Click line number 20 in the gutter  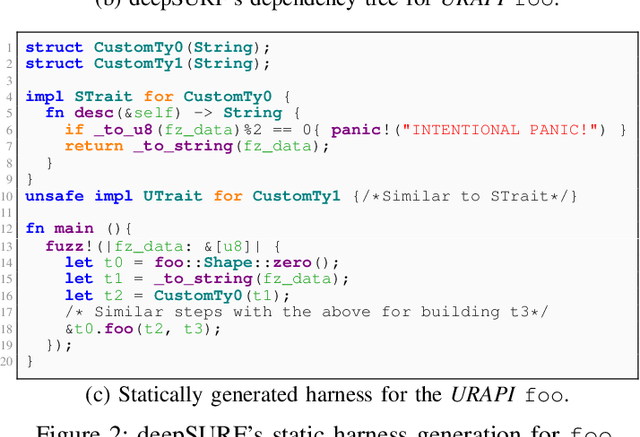(7, 362)
